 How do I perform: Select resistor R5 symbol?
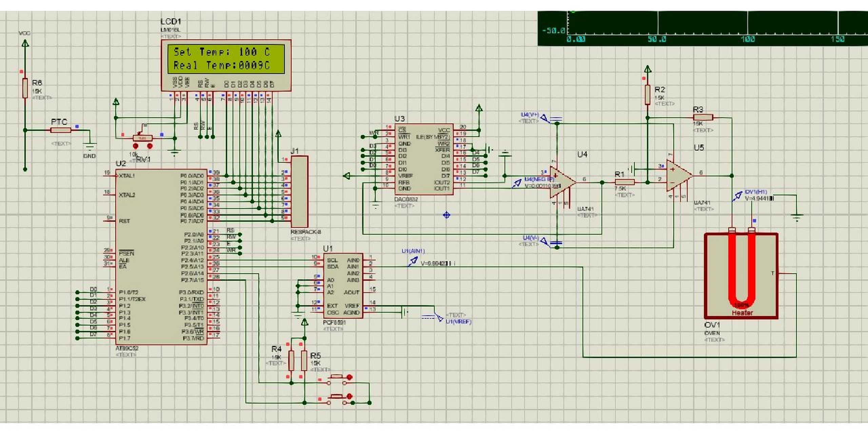pos(304,361)
